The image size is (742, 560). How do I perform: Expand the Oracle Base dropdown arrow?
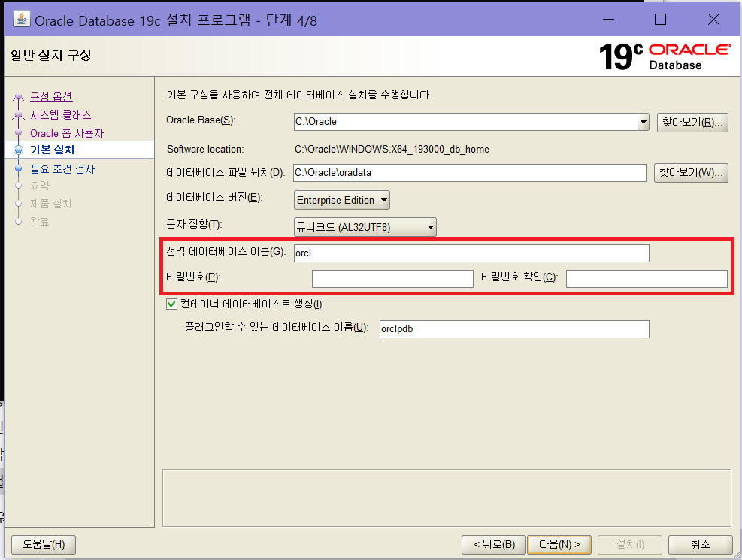(643, 122)
